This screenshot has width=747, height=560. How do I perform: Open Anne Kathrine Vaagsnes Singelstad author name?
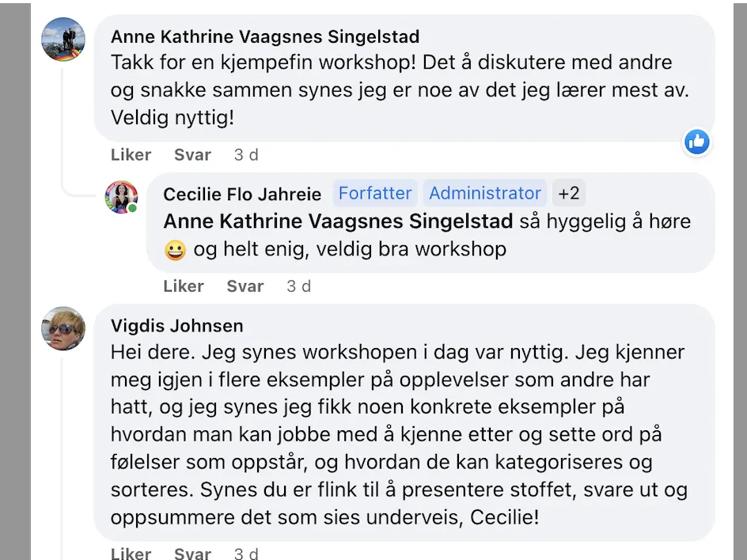click(265, 36)
